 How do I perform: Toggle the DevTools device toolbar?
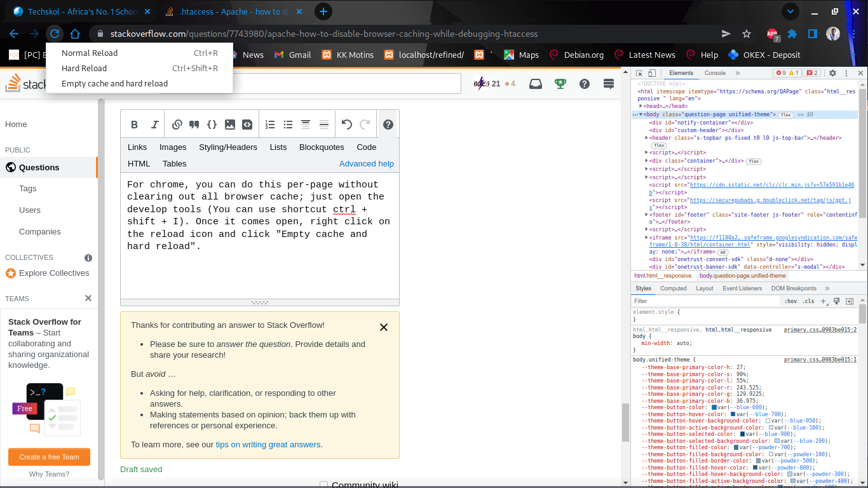click(652, 73)
